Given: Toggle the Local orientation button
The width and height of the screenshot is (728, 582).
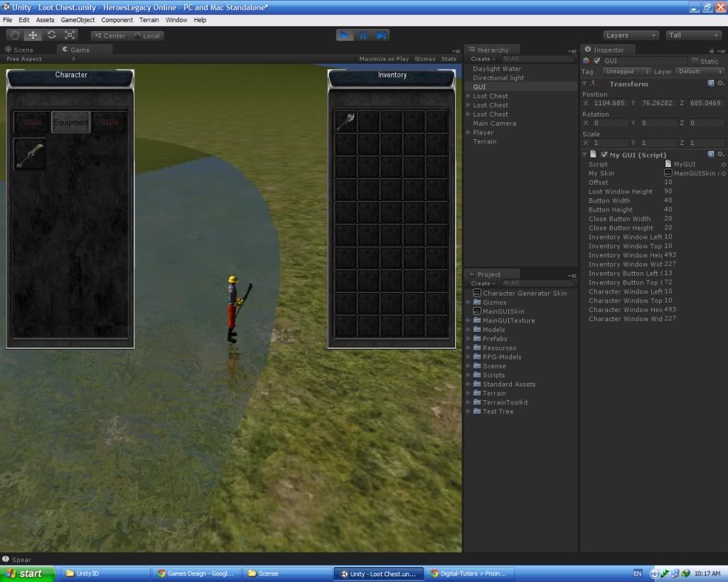Looking at the screenshot, I should 146,36.
